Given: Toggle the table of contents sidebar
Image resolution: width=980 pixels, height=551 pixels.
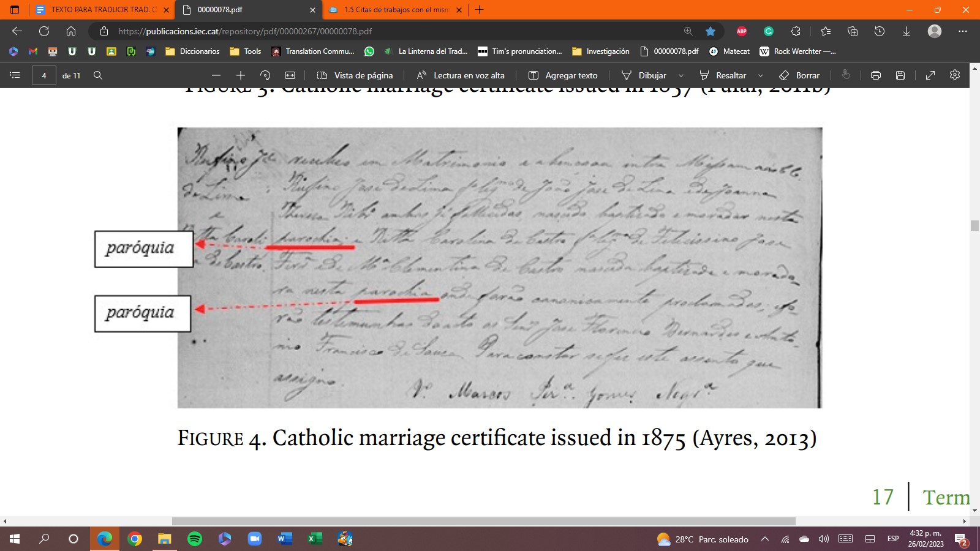Looking at the screenshot, I should pyautogui.click(x=15, y=75).
